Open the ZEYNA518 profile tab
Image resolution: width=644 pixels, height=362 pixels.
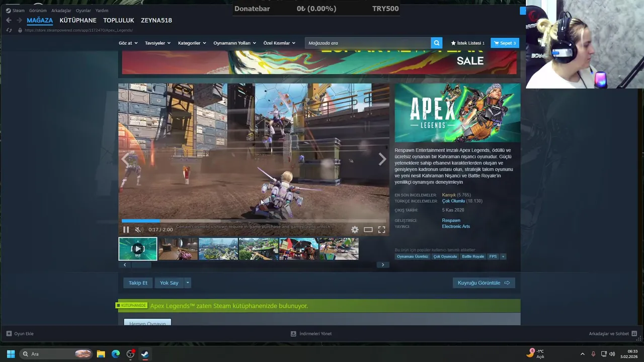[156, 20]
